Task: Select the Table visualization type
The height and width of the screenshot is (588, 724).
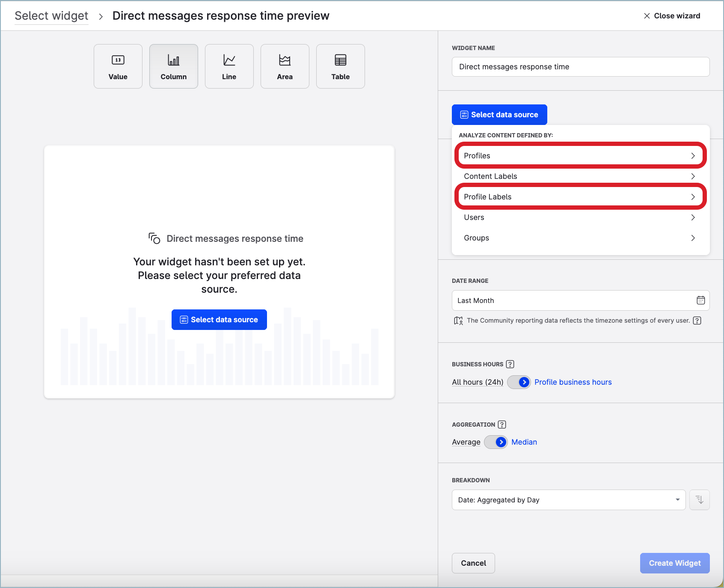Action: click(x=340, y=66)
